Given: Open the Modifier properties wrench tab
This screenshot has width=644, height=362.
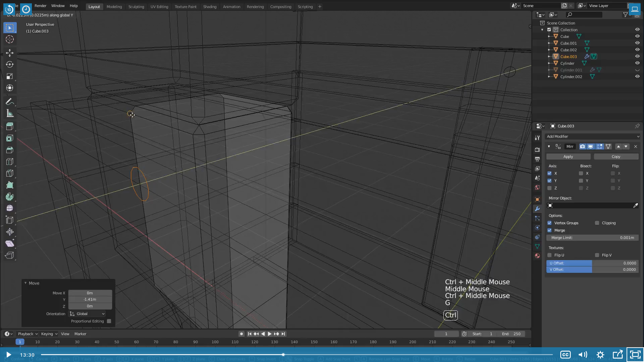Looking at the screenshot, I should [537, 209].
